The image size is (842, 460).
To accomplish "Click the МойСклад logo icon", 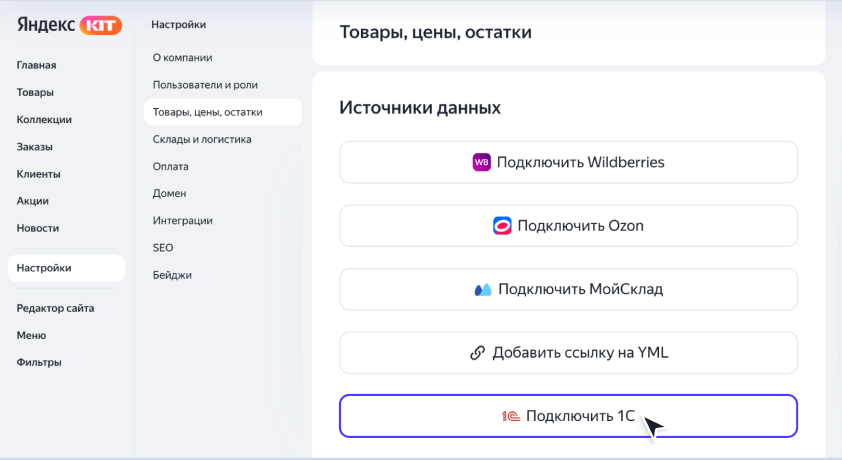I will pyautogui.click(x=483, y=290).
